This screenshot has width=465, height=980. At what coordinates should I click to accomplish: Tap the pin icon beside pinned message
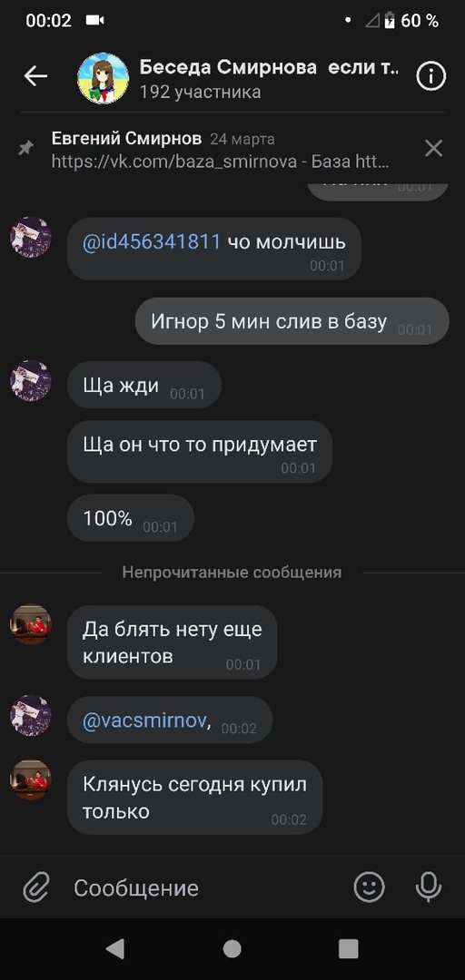click(26, 148)
